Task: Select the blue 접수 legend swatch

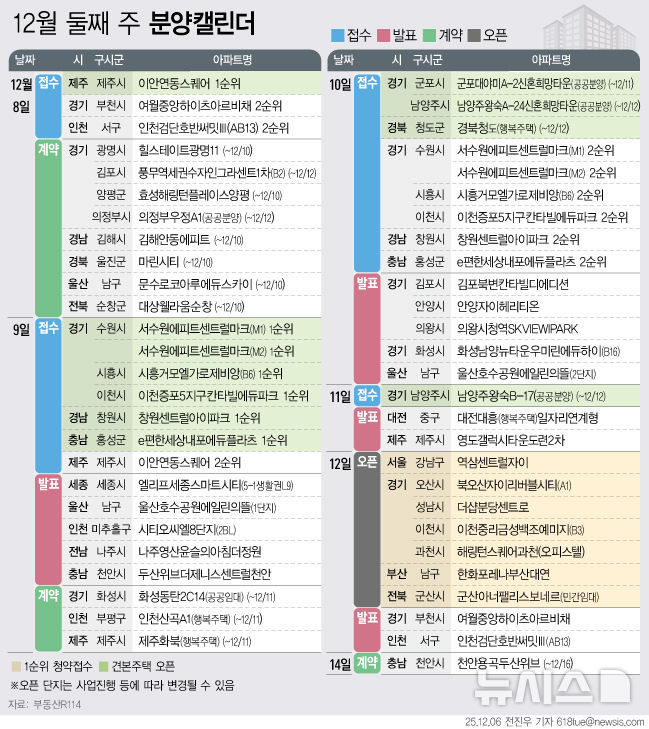Action: (x=338, y=35)
